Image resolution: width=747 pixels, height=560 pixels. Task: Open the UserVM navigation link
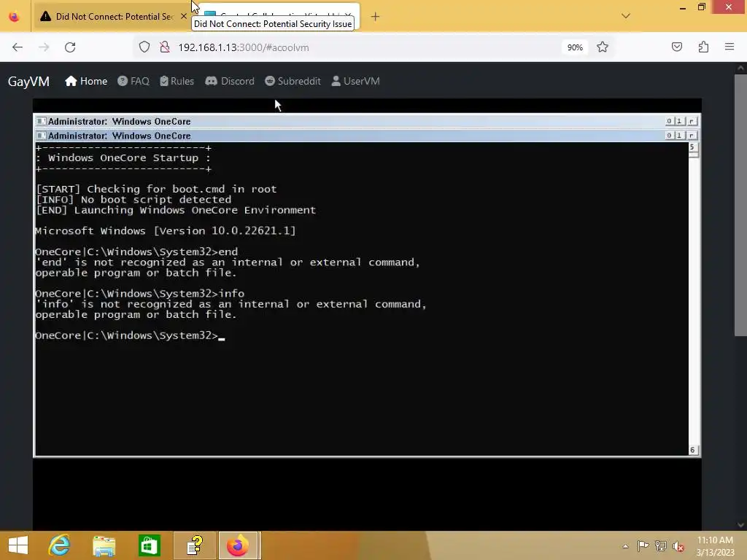355,81
